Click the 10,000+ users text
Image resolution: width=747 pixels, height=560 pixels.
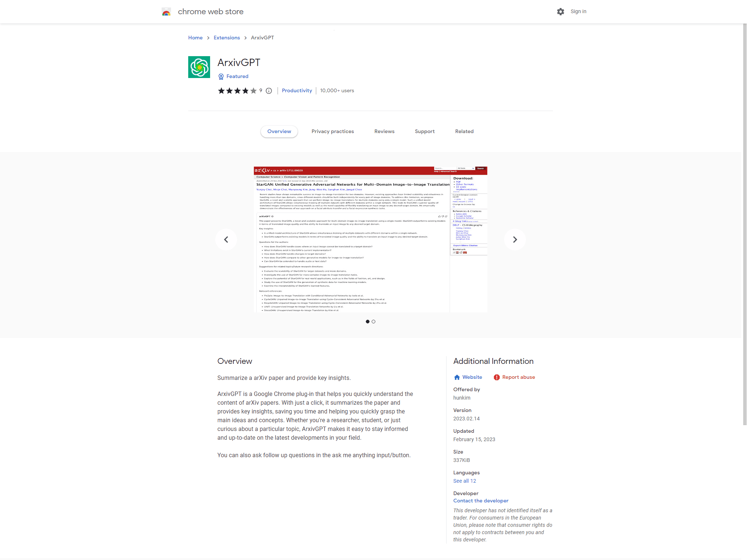coord(337,91)
